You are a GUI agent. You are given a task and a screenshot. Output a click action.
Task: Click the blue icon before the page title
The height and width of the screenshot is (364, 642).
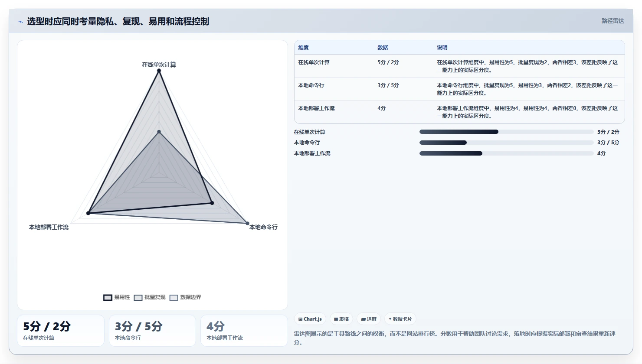tap(20, 22)
